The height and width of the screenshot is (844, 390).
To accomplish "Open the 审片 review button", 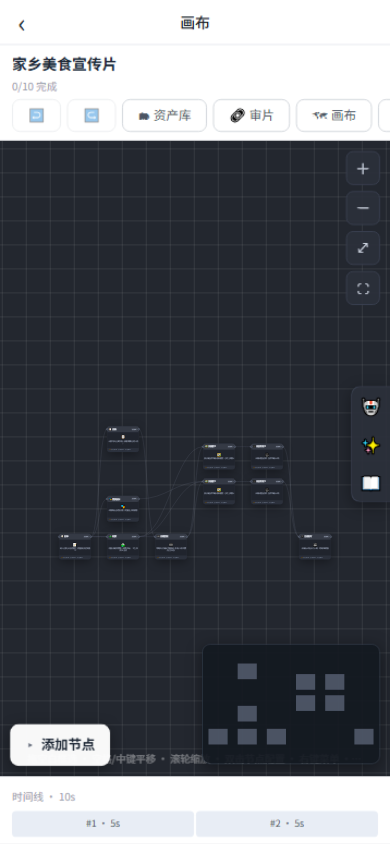I will tap(251, 115).
